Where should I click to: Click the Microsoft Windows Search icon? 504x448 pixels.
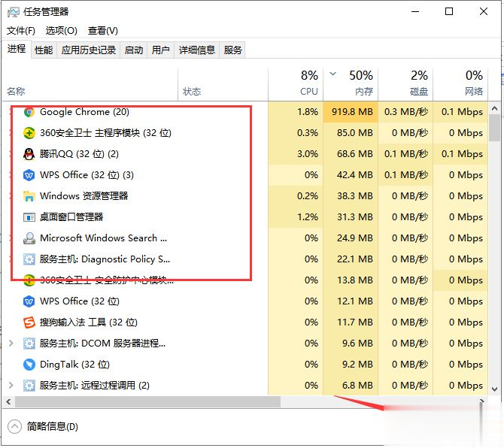[x=29, y=238]
